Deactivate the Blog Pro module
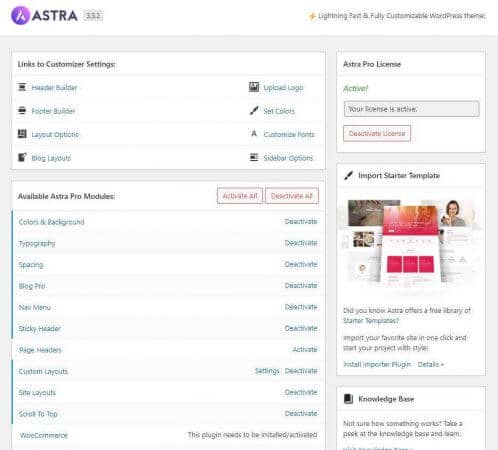498x450 pixels. (301, 285)
